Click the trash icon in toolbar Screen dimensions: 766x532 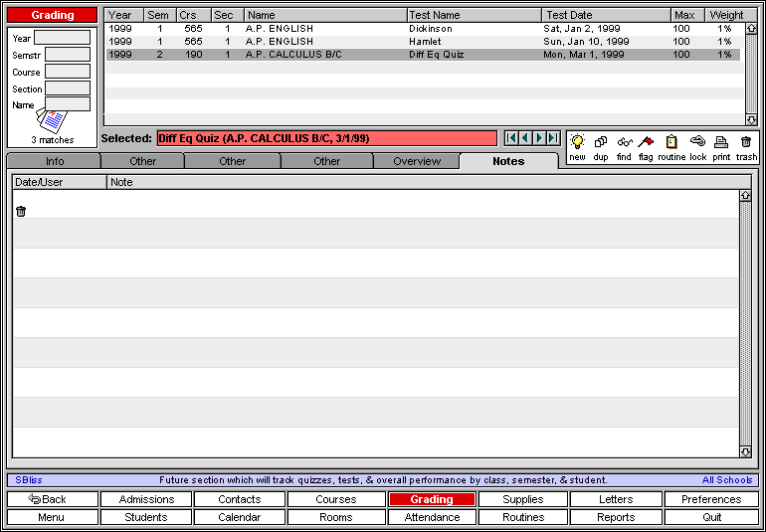pos(746,141)
